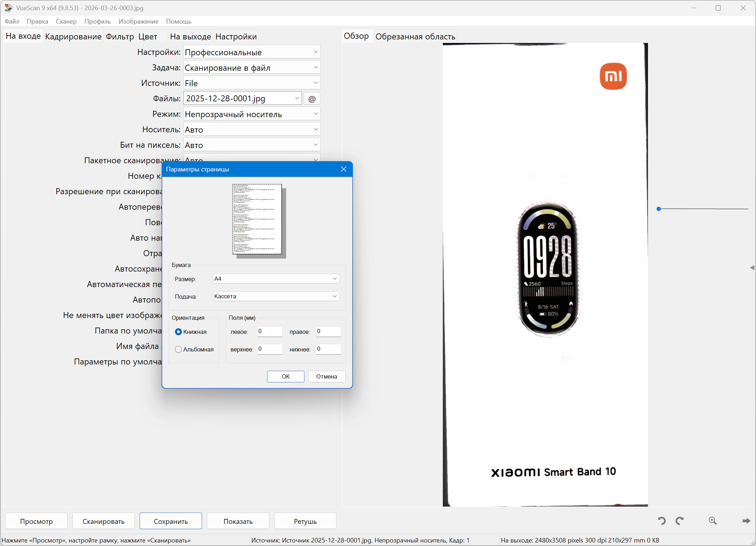This screenshot has height=546, width=756.
Task: Click the zoom in magnifier icon
Action: [x=713, y=521]
